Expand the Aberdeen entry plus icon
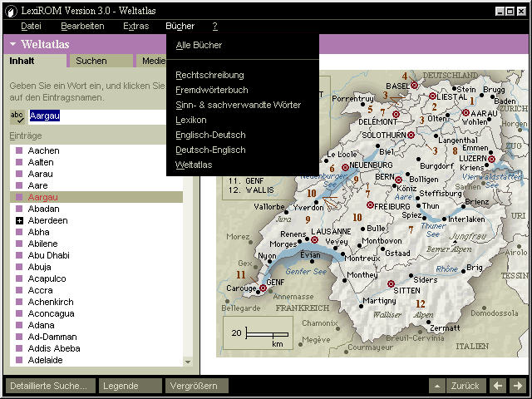Screen dimensions: 532x399 click(19, 220)
